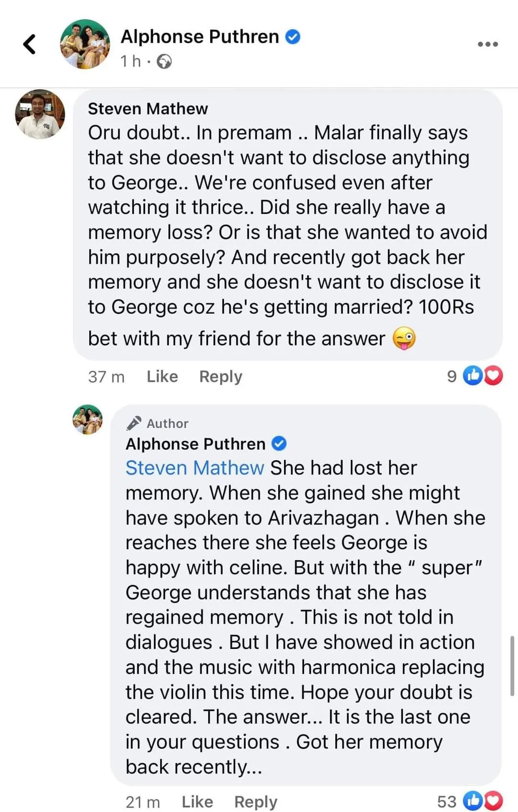
Task: Go back using the left arrow
Action: tap(30, 44)
